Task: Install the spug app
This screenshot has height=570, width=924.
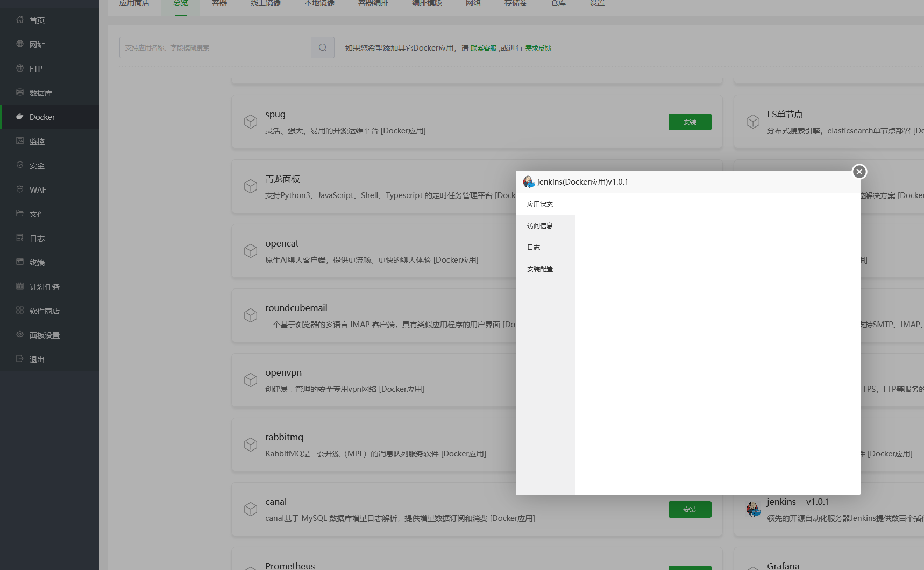Action: click(690, 122)
